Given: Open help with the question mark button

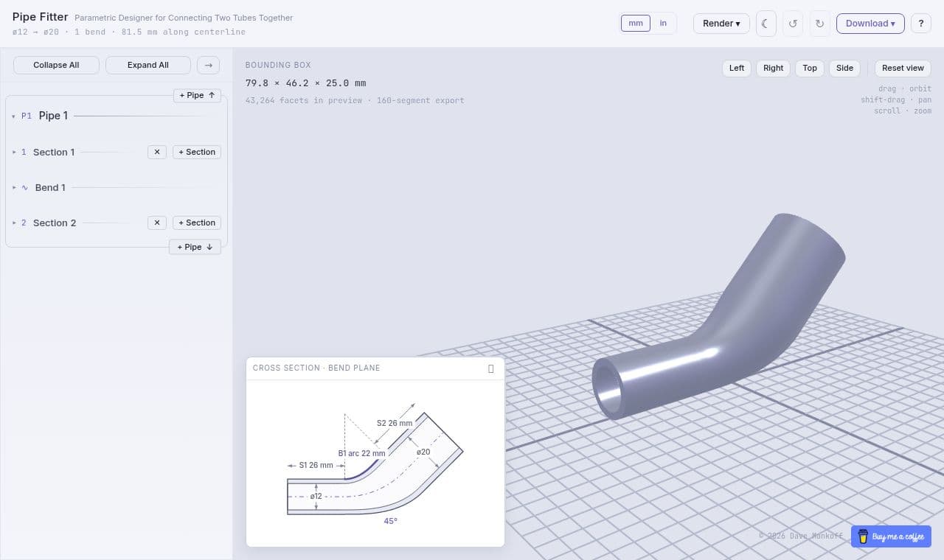Looking at the screenshot, I should [920, 24].
